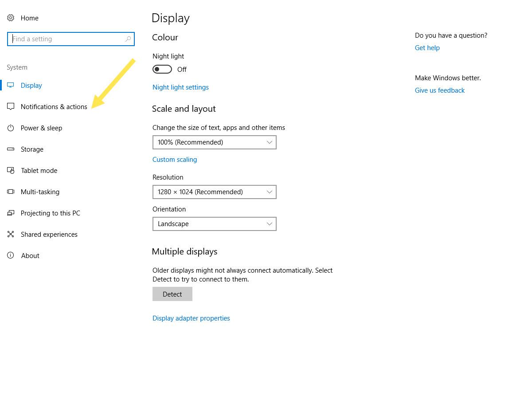Click Give us feedback link
Image resolution: width=532 pixels, height=399 pixels.
click(440, 90)
